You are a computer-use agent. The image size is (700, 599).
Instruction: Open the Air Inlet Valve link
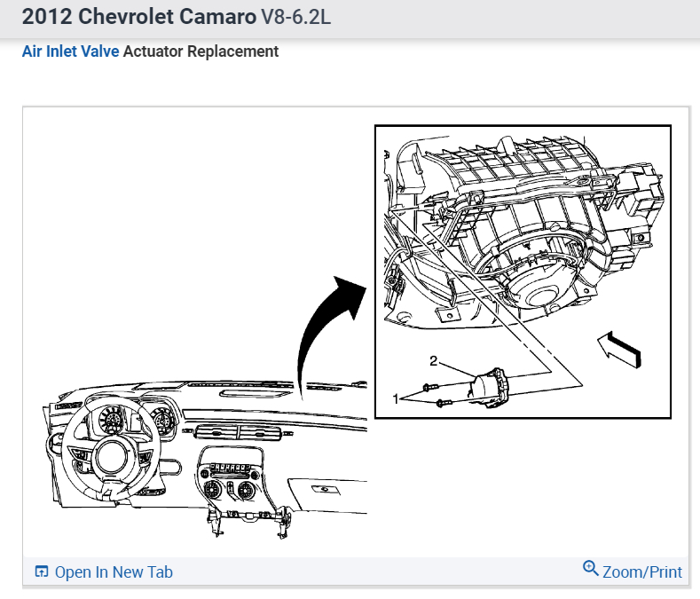(x=71, y=51)
